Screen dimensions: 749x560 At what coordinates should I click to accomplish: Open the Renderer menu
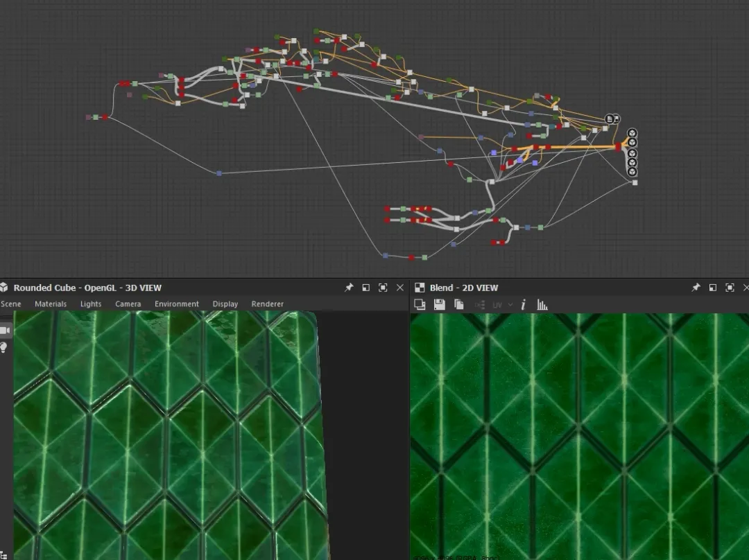(x=268, y=304)
